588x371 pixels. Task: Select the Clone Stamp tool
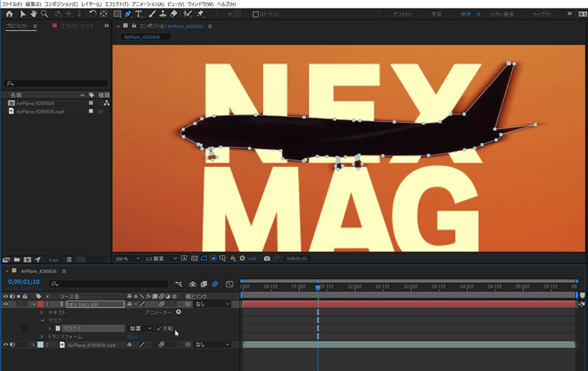(x=163, y=14)
